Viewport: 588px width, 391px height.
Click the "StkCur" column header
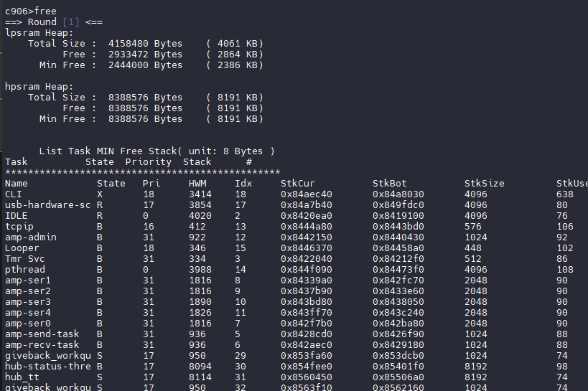click(297, 184)
